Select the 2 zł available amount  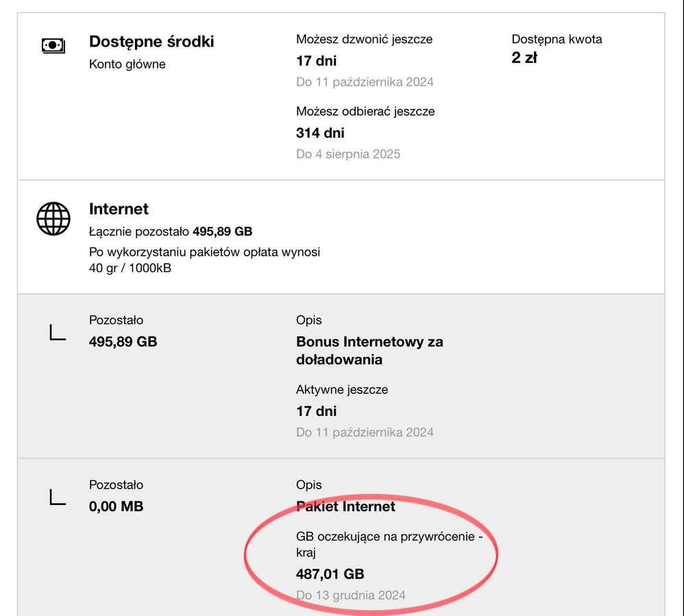[x=524, y=58]
